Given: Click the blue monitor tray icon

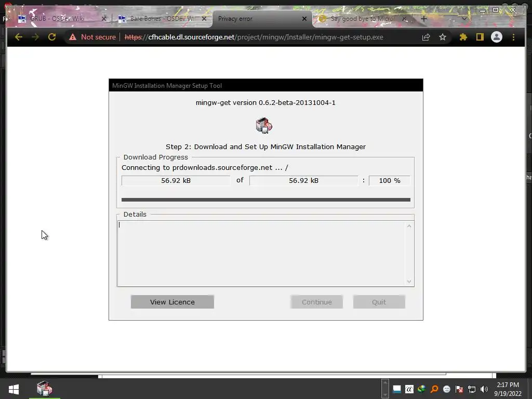Looking at the screenshot, I should [396, 389].
